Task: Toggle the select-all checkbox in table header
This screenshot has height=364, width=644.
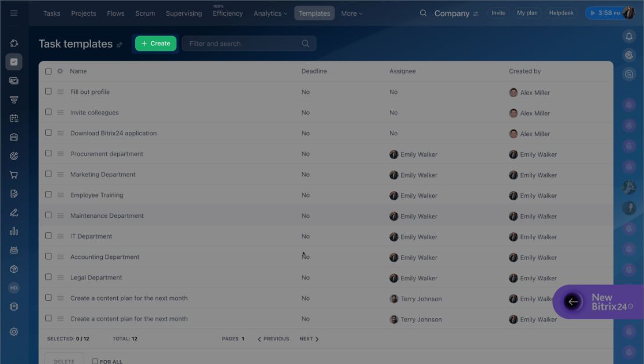Action: (49, 71)
